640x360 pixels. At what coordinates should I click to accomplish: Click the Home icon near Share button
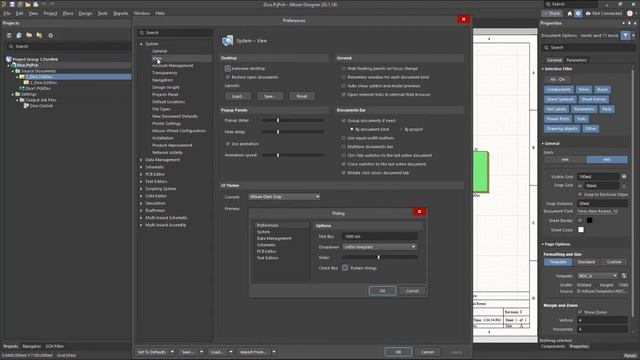(570, 13)
